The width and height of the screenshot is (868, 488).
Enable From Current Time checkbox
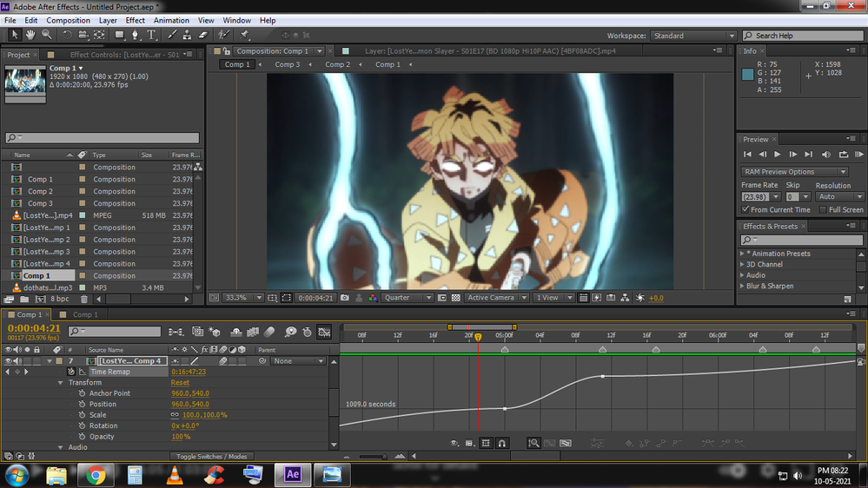pos(745,209)
